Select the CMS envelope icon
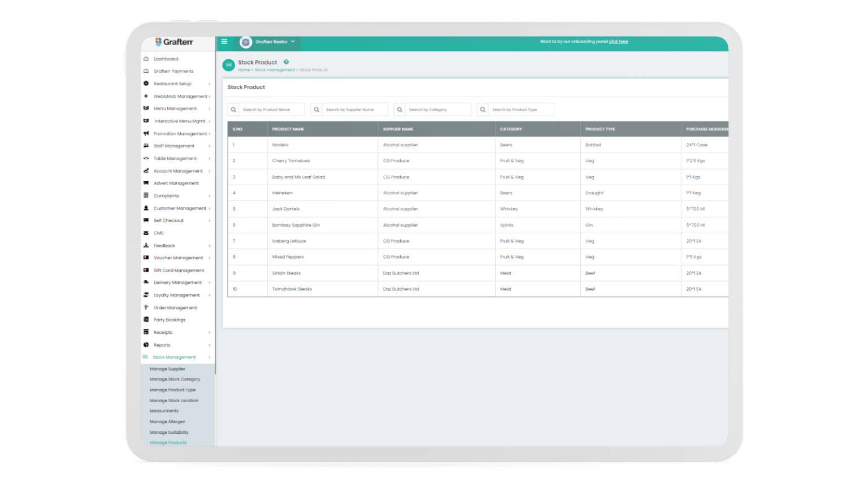The image size is (868, 488). (147, 233)
